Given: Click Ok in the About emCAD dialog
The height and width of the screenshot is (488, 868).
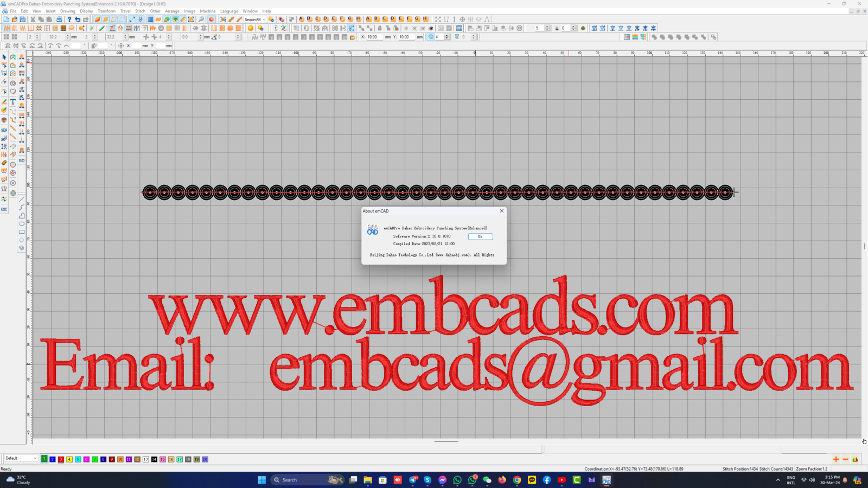Looking at the screenshot, I should (x=480, y=236).
